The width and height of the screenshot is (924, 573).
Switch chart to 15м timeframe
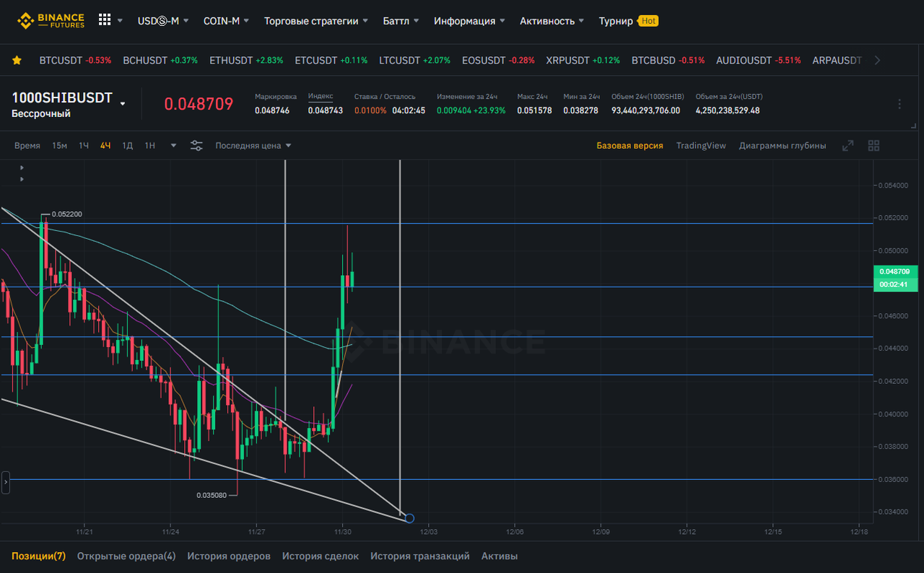pos(59,146)
